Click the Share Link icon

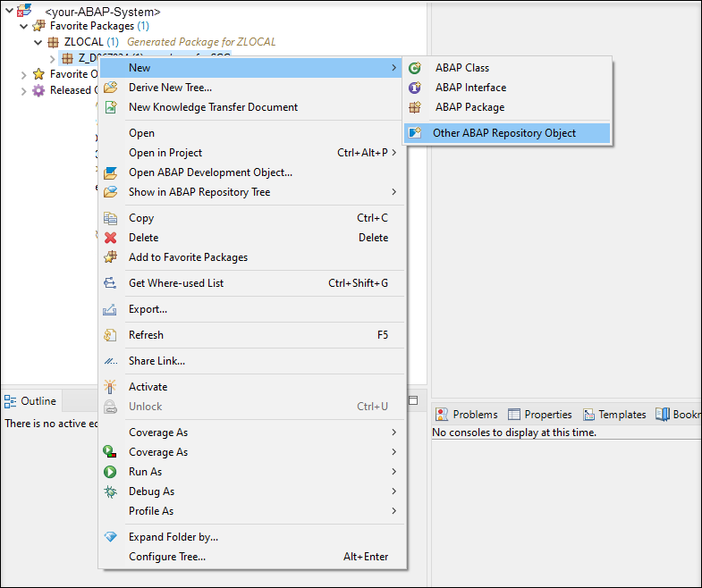coord(110,361)
